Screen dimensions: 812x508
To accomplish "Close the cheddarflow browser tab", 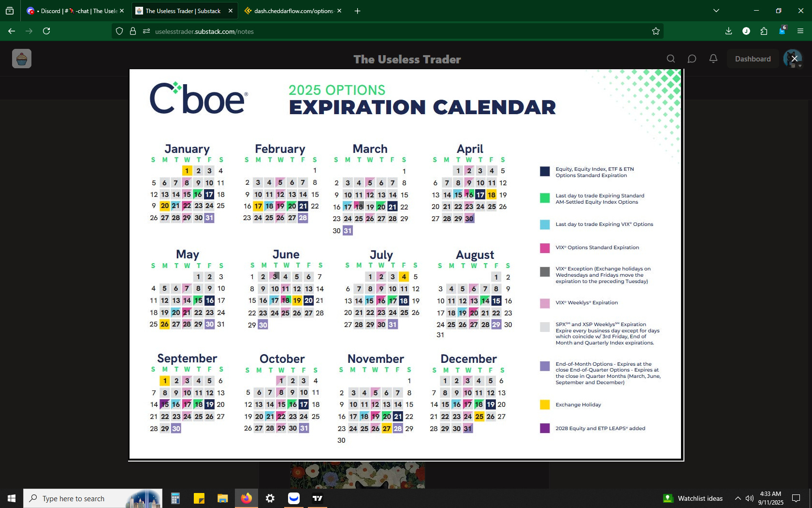I will [339, 11].
